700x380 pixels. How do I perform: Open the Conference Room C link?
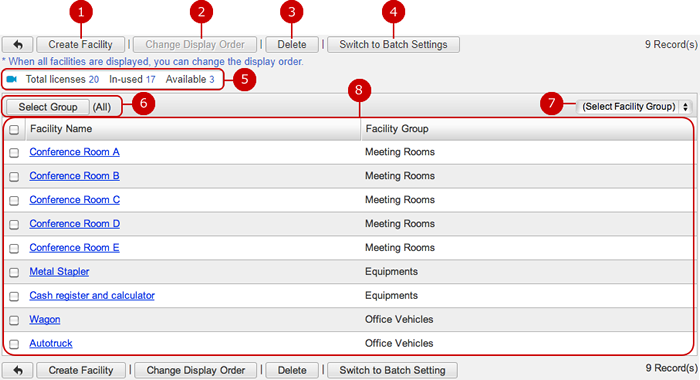pyautogui.click(x=75, y=200)
